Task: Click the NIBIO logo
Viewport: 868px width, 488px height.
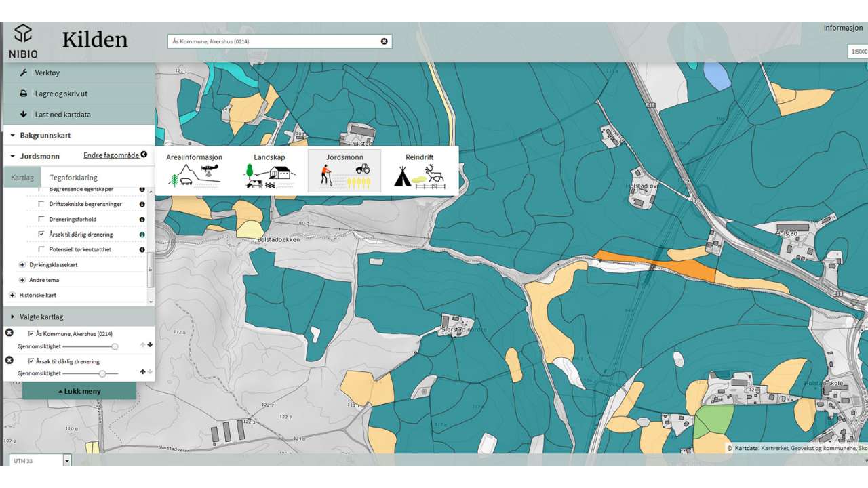Action: (23, 41)
